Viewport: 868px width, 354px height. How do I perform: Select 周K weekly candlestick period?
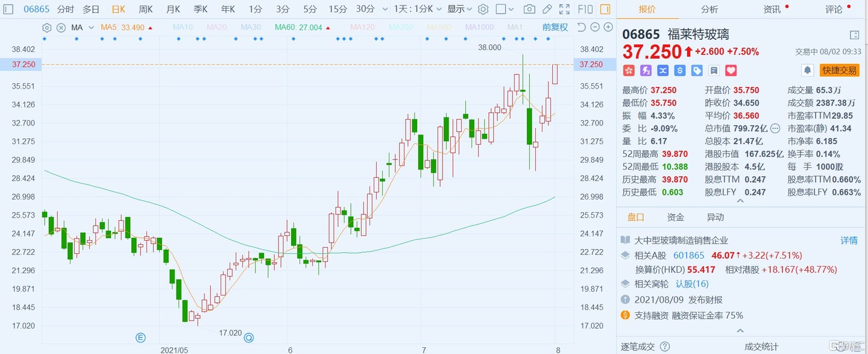point(145,9)
